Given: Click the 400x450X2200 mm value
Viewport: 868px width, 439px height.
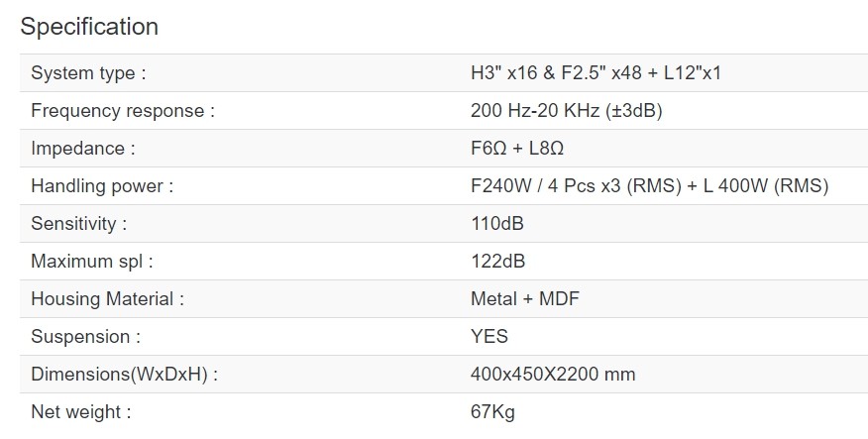Looking at the screenshot, I should point(553,375).
